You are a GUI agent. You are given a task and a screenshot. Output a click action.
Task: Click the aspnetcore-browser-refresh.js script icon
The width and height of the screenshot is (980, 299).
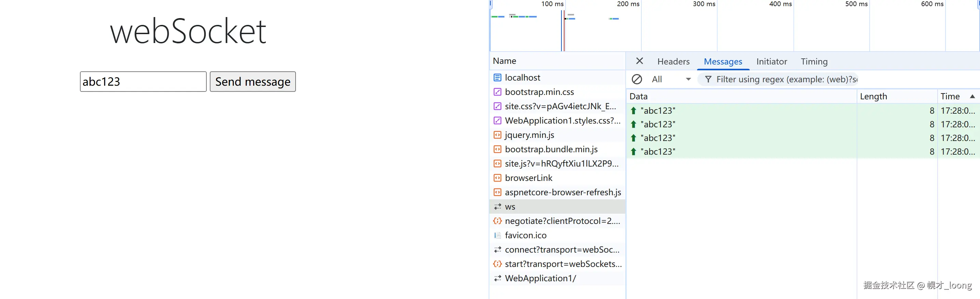pyautogui.click(x=497, y=192)
